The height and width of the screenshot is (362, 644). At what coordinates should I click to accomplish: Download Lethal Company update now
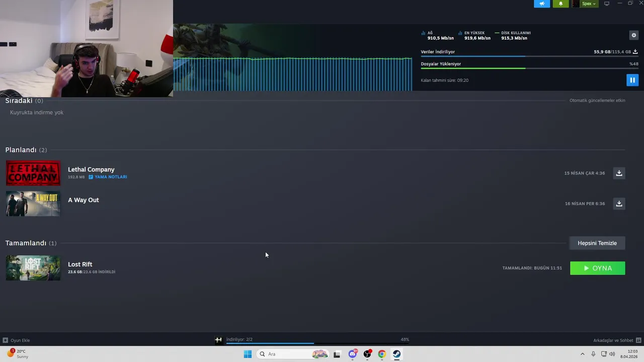(x=619, y=173)
